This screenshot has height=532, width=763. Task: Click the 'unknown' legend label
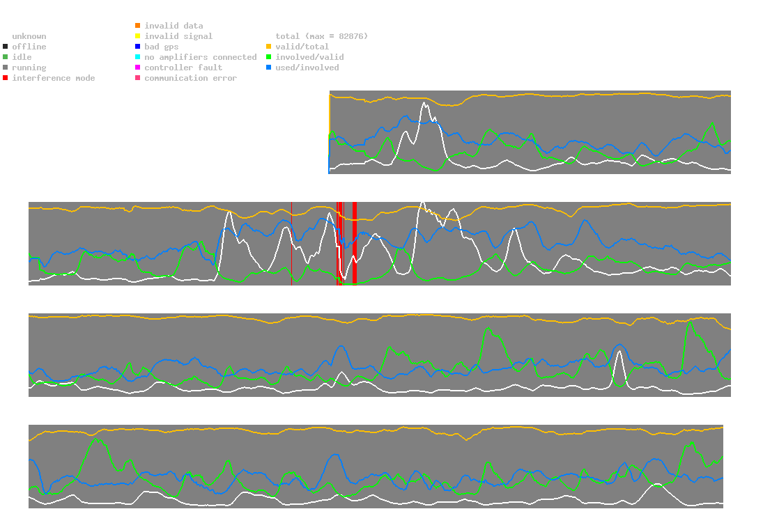[29, 36]
